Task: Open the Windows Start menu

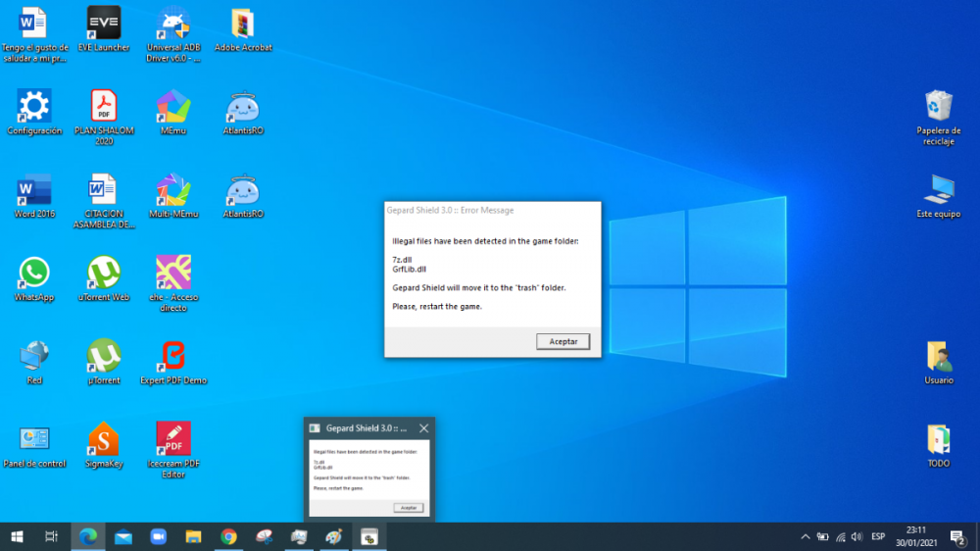Action: tap(17, 536)
